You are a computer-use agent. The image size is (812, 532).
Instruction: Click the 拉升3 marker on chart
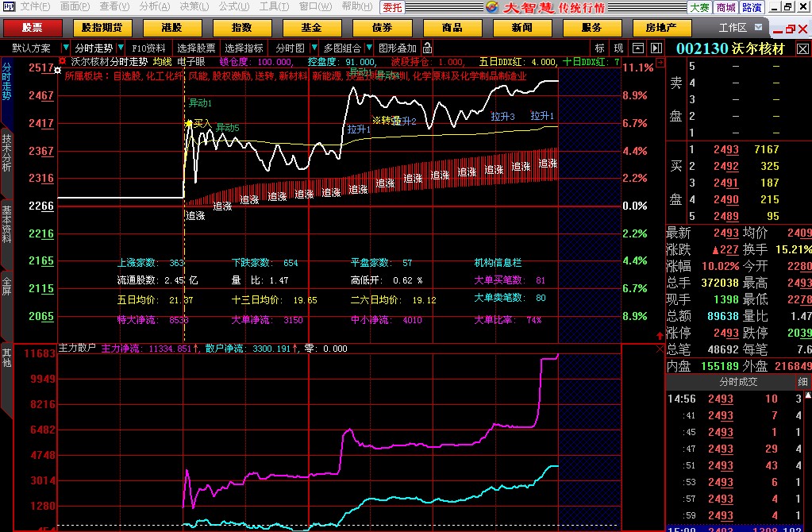click(502, 117)
